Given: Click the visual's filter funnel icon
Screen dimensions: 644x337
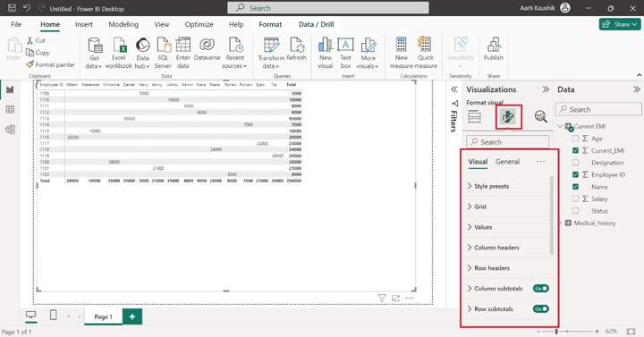Looking at the screenshot, I should pos(382,298).
